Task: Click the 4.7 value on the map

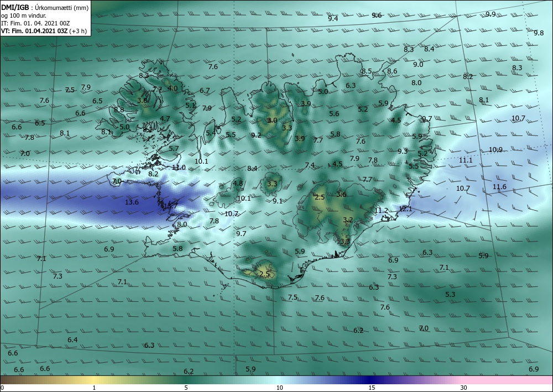Action: pyautogui.click(x=165, y=119)
